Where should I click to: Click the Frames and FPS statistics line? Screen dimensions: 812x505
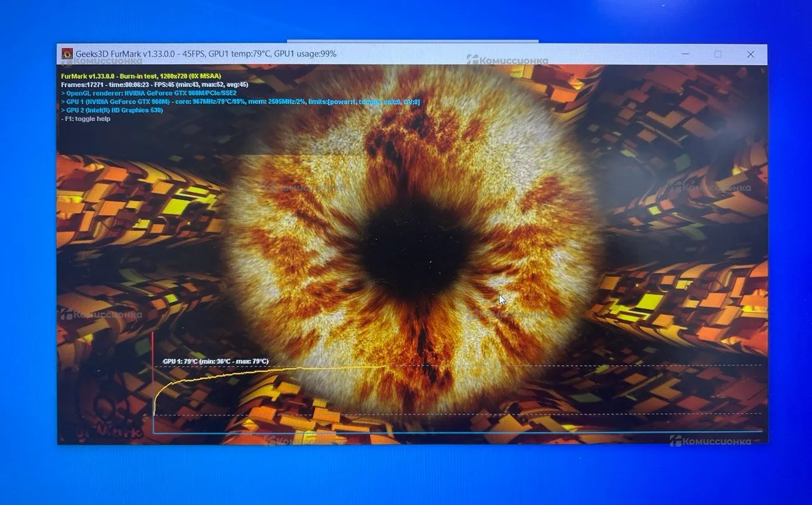154,84
